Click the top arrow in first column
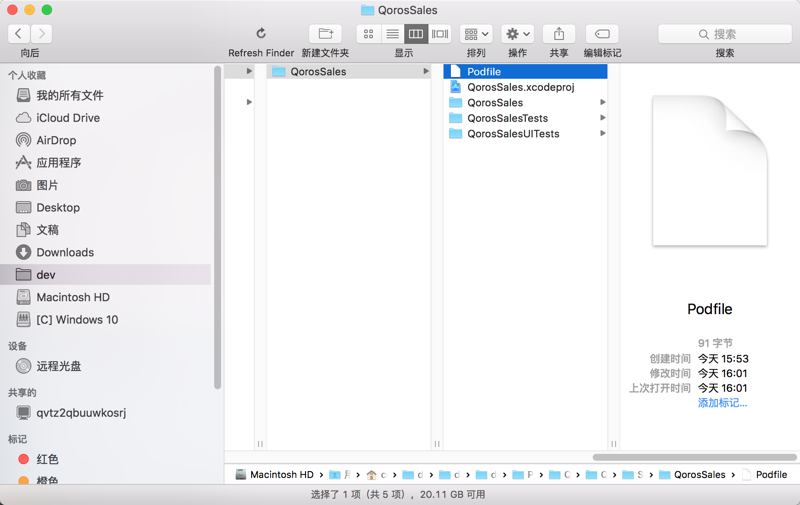The height and width of the screenshot is (505, 800). coord(249,71)
